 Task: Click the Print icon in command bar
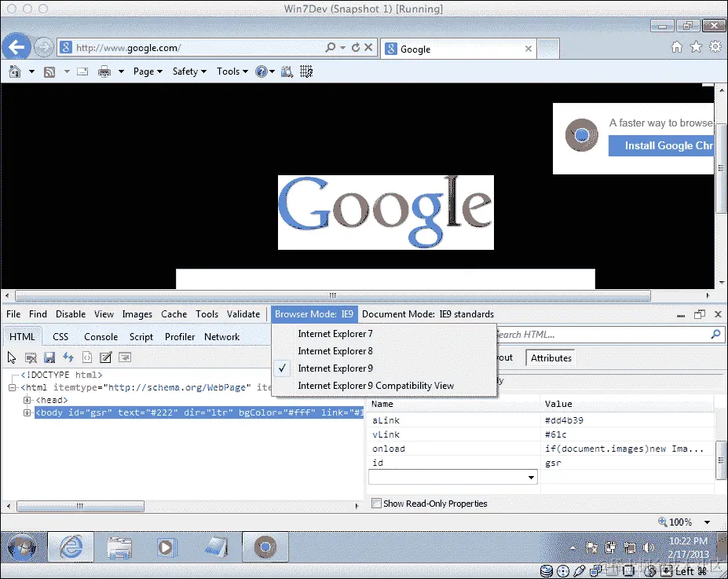click(104, 71)
